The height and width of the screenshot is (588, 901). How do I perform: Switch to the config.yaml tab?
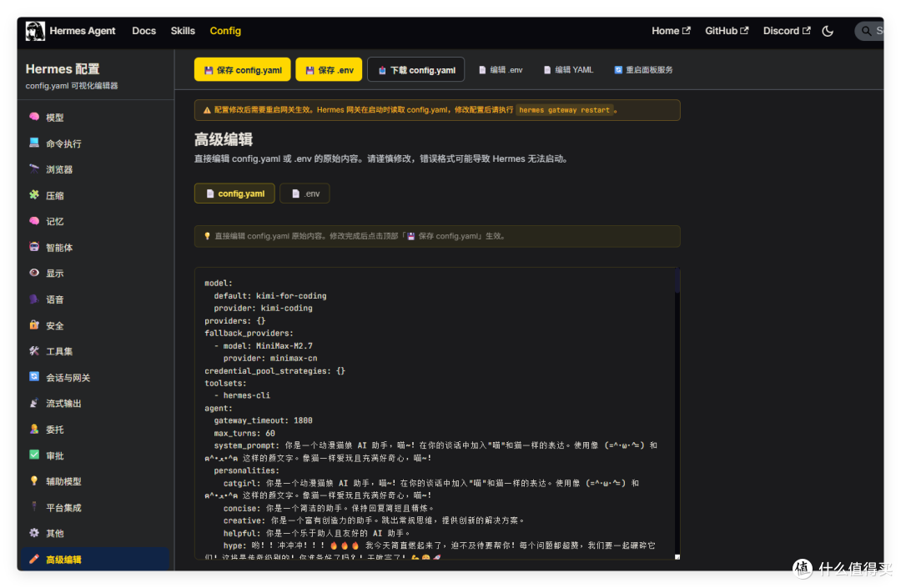(234, 193)
